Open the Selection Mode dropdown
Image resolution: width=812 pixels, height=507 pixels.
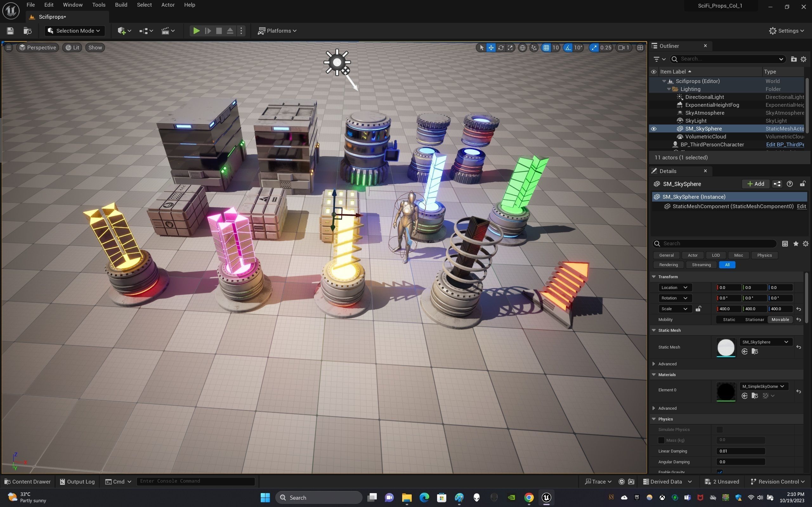click(x=75, y=31)
